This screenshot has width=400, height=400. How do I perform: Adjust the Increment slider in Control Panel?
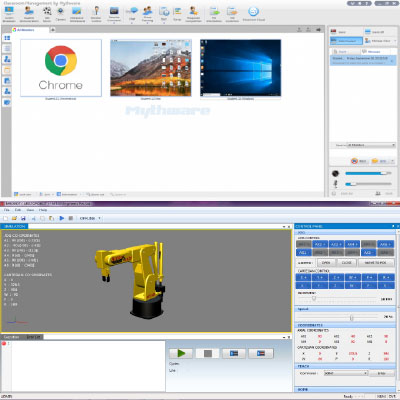(x=314, y=298)
